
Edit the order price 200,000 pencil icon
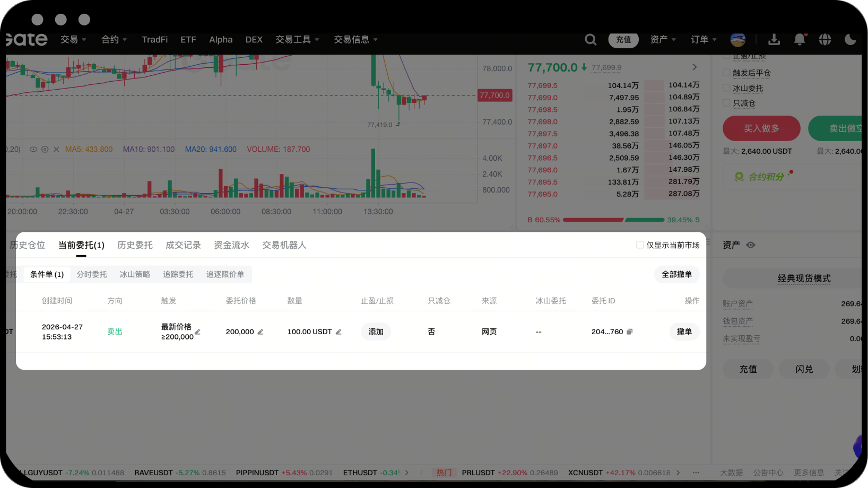[x=261, y=332]
